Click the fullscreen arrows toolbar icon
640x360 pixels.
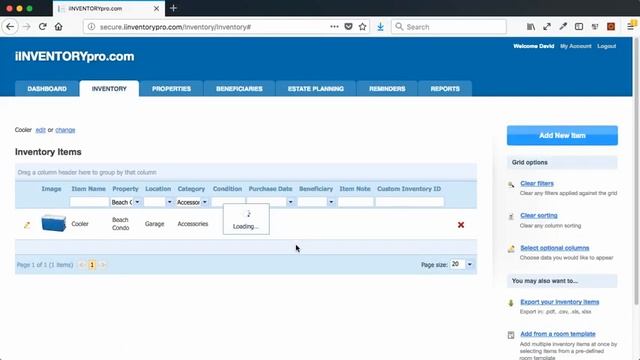[x=547, y=27]
